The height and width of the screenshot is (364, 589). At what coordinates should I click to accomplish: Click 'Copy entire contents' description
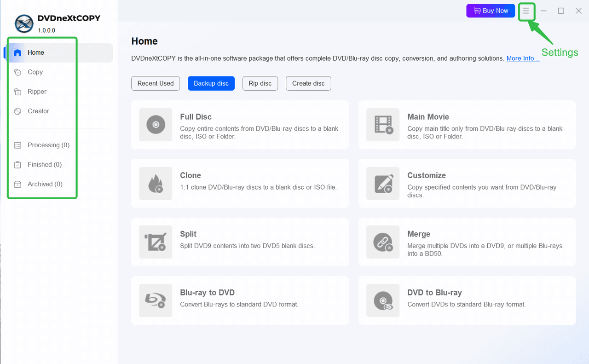point(259,133)
